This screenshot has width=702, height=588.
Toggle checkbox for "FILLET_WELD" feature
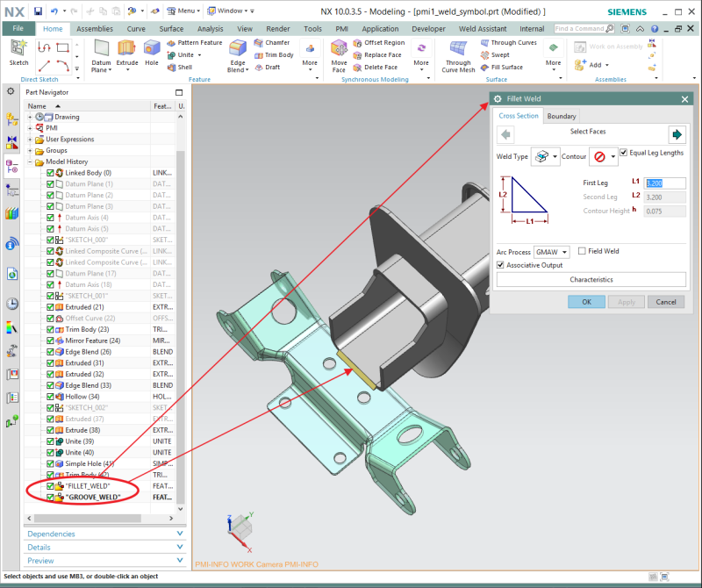pyautogui.click(x=50, y=486)
